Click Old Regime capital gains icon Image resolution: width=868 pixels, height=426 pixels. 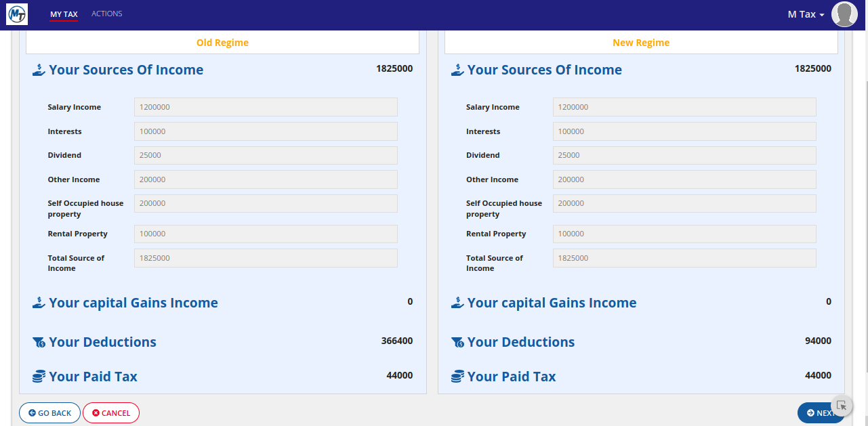point(39,303)
